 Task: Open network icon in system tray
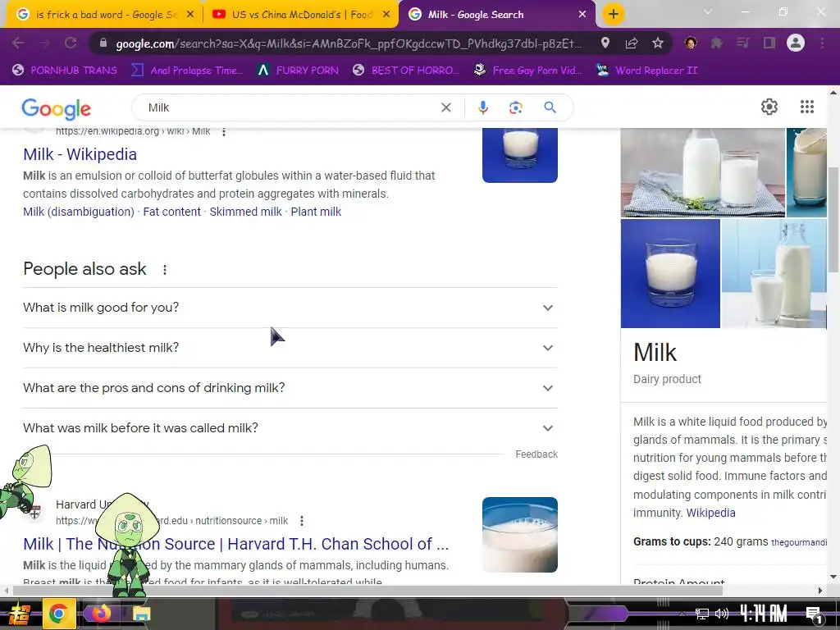pyautogui.click(x=701, y=614)
